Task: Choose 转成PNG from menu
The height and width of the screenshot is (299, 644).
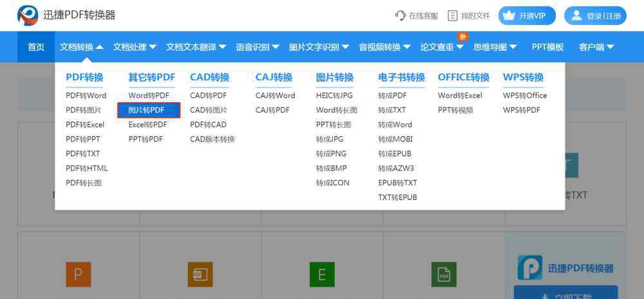Action: pyautogui.click(x=331, y=154)
